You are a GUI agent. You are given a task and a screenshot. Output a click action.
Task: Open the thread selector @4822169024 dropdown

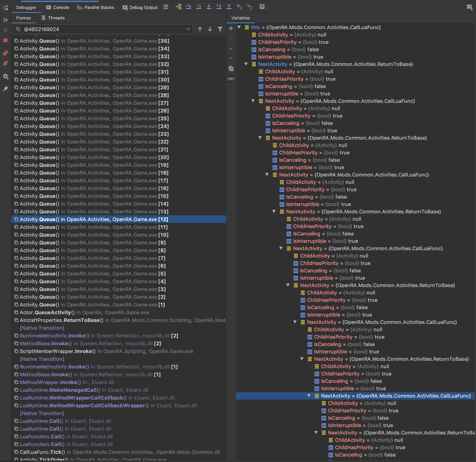tap(188, 29)
